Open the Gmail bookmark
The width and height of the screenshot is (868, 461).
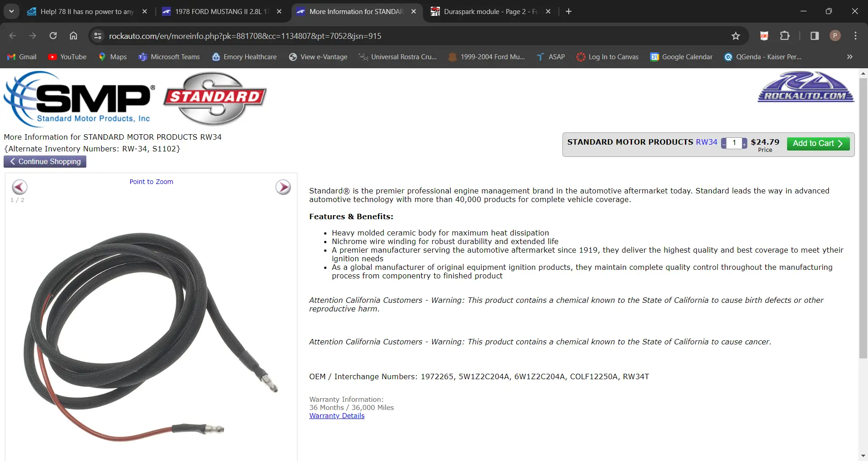pyautogui.click(x=22, y=57)
